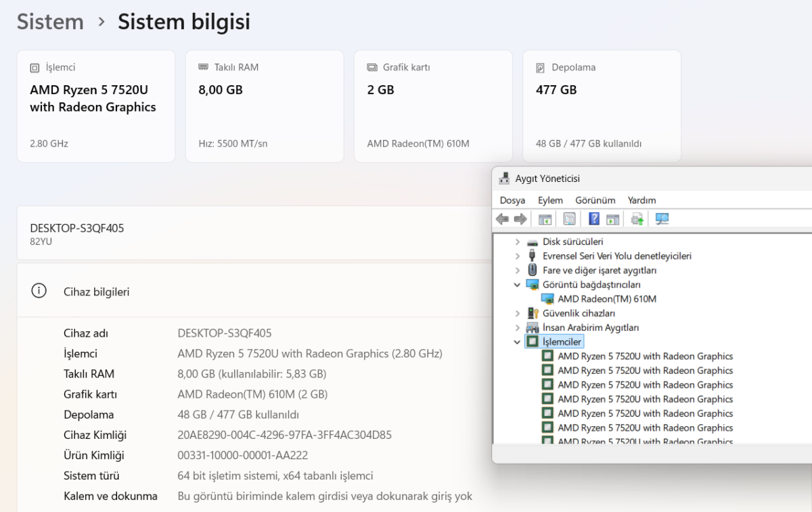Open the Yardım menu
The image size is (812, 512).
(x=641, y=200)
